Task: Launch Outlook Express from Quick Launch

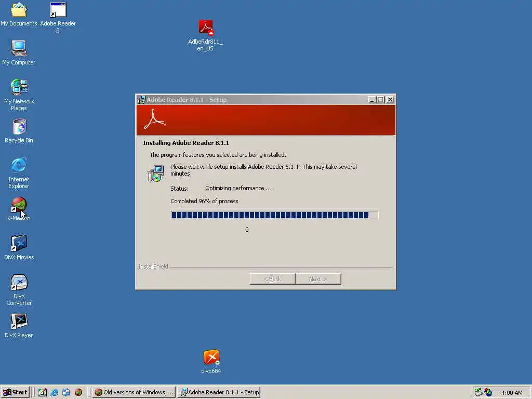Action: 66,392
